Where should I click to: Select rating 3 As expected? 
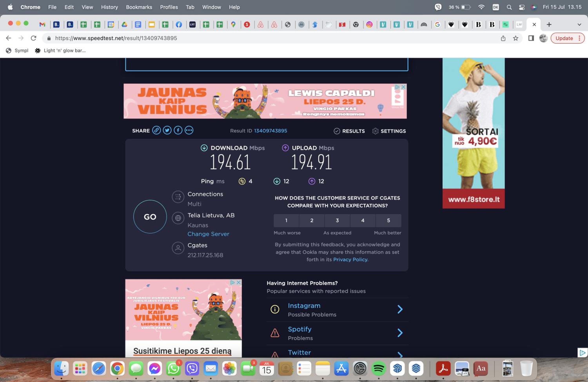pos(337,220)
